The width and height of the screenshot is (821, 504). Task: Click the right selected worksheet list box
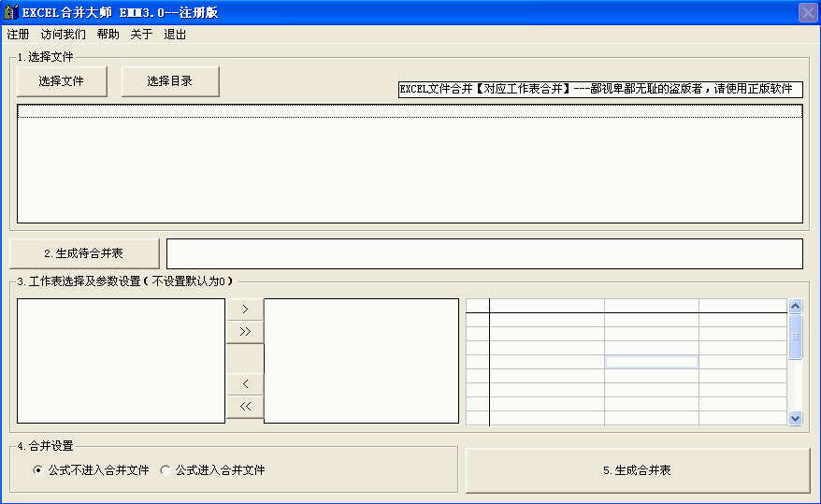click(x=361, y=361)
